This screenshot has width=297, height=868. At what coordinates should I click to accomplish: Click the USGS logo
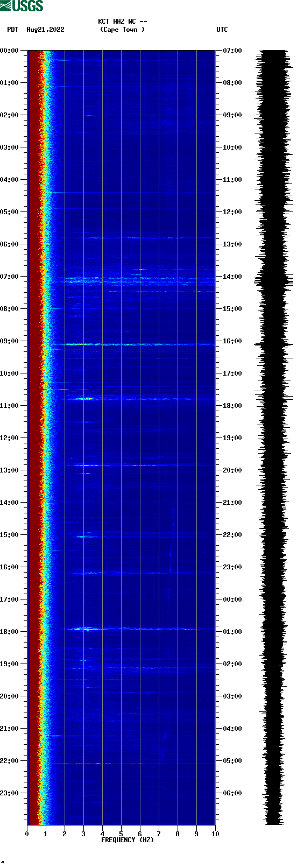[x=22, y=6]
